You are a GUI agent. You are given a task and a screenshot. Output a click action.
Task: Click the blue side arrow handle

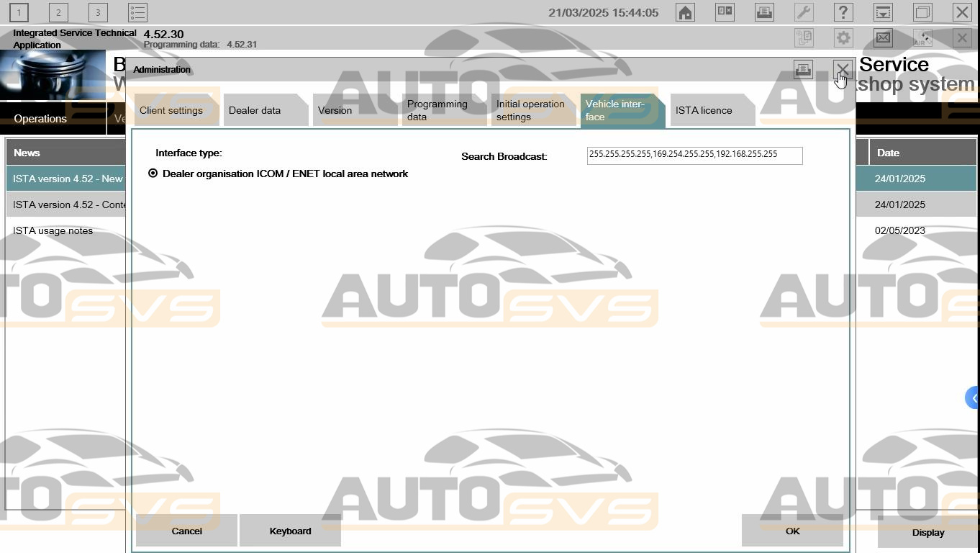(973, 397)
